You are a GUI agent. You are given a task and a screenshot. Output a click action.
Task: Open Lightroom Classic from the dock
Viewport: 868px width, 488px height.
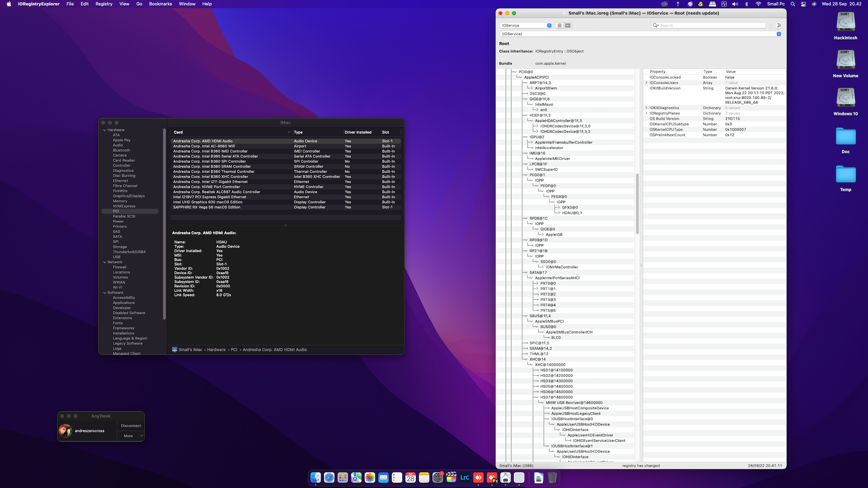tap(465, 478)
